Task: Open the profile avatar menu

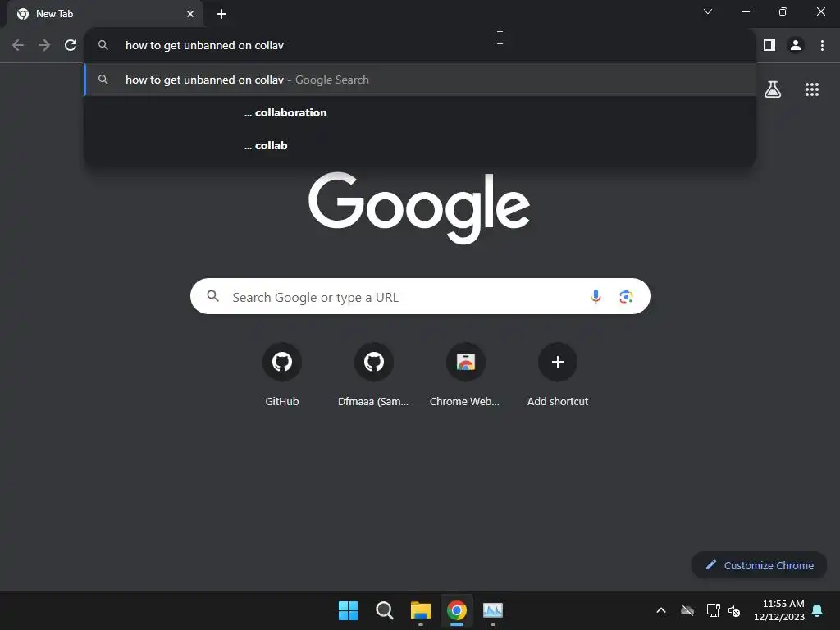Action: (796, 46)
